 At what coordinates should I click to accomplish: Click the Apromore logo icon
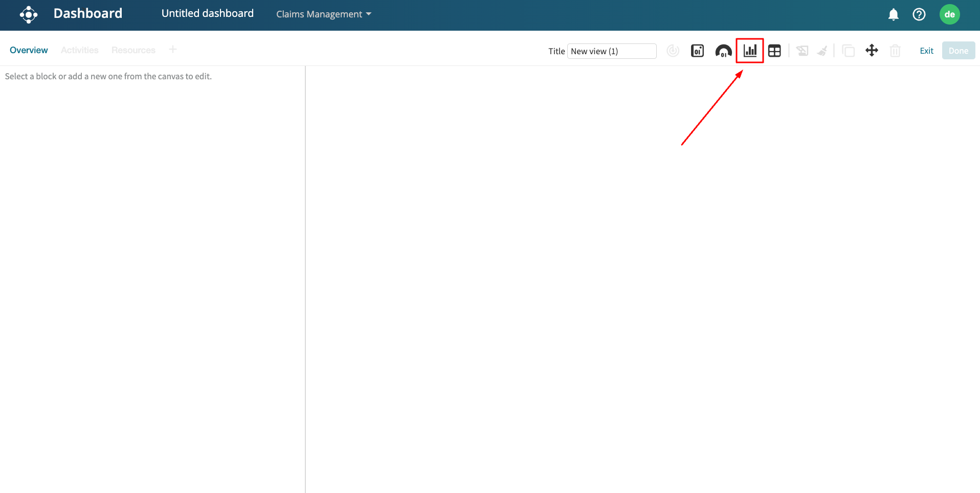tap(29, 14)
